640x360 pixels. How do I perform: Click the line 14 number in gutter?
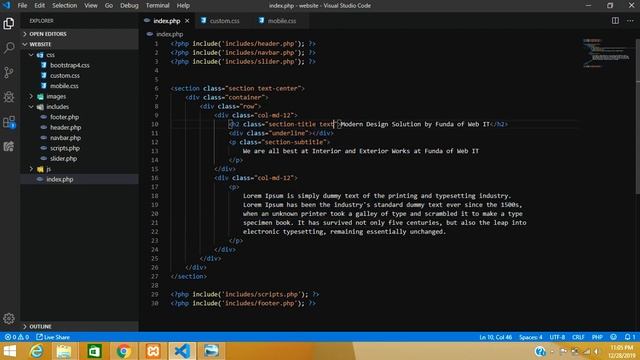[x=155, y=160]
